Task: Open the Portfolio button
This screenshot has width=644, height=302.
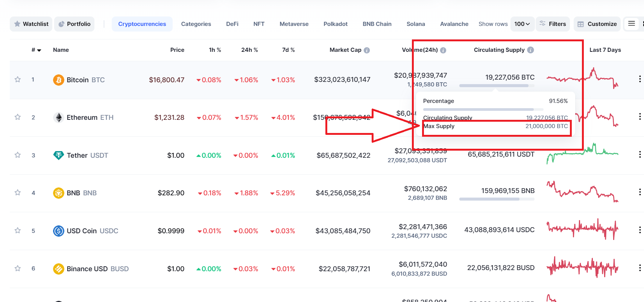Action: pyautogui.click(x=74, y=24)
